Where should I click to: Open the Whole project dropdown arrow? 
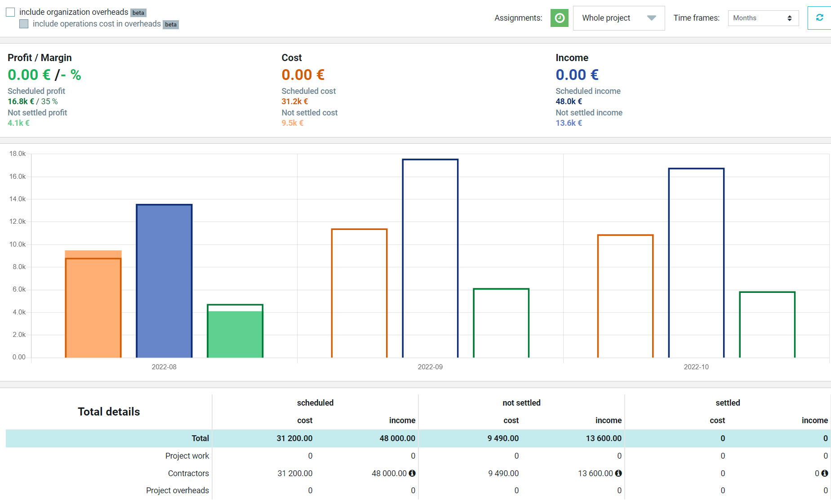[651, 18]
